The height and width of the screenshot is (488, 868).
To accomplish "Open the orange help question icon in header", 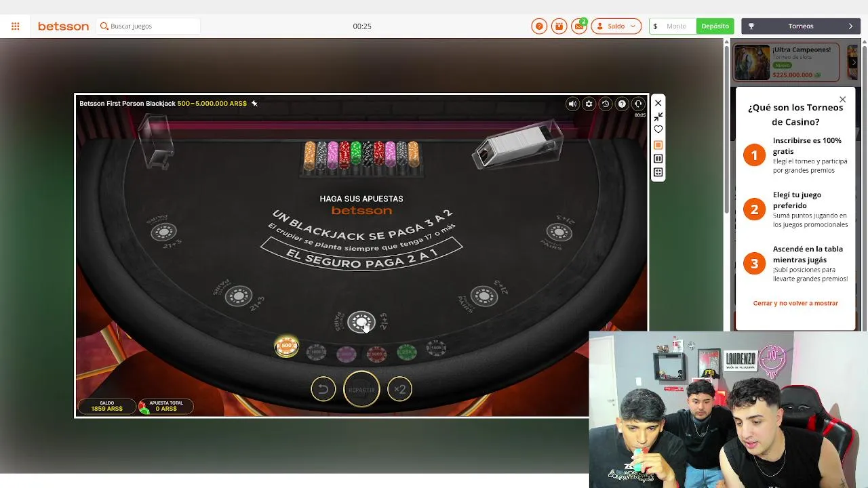I will coord(539,26).
